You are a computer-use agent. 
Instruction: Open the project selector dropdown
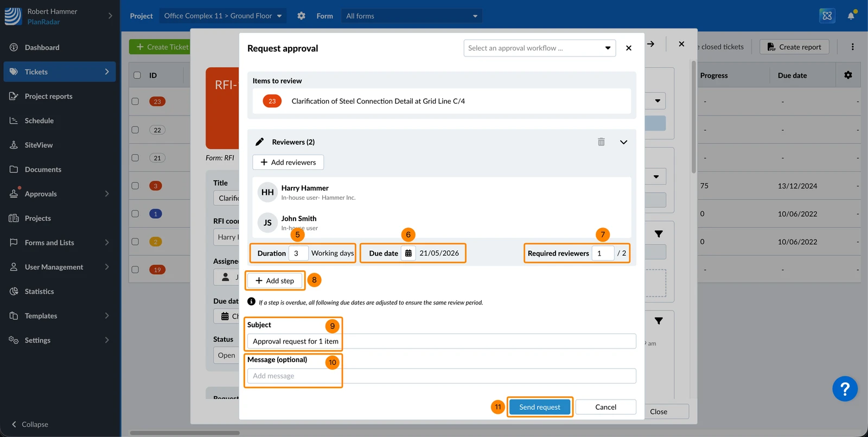pos(223,16)
